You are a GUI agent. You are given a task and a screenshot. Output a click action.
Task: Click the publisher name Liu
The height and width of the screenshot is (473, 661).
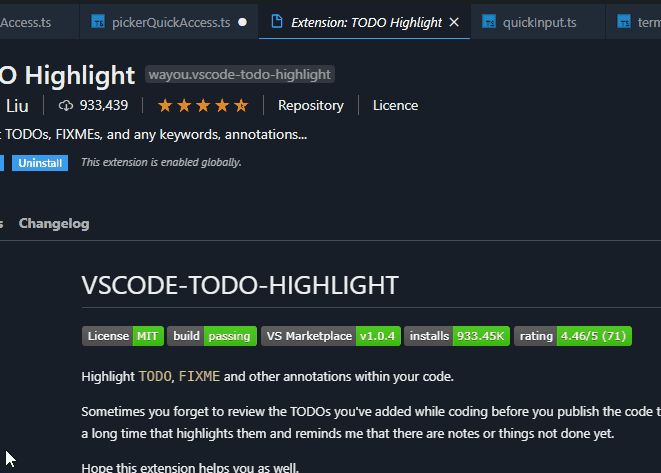point(17,106)
